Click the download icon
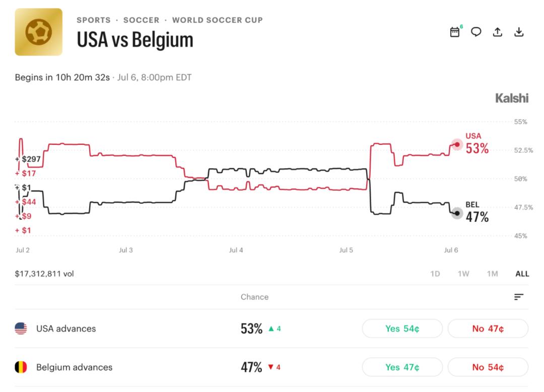This screenshot has height=392, width=544. [519, 32]
